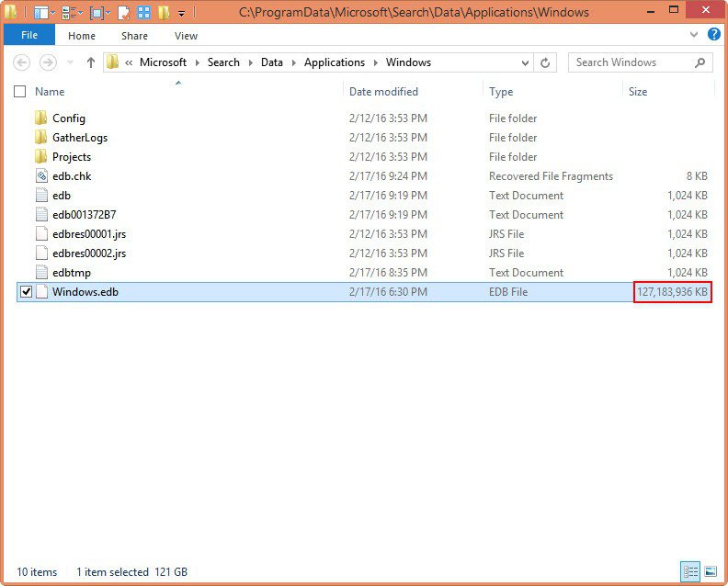The height and width of the screenshot is (586, 728).
Task: Click the "EDB File" type cell
Action: coord(508,292)
